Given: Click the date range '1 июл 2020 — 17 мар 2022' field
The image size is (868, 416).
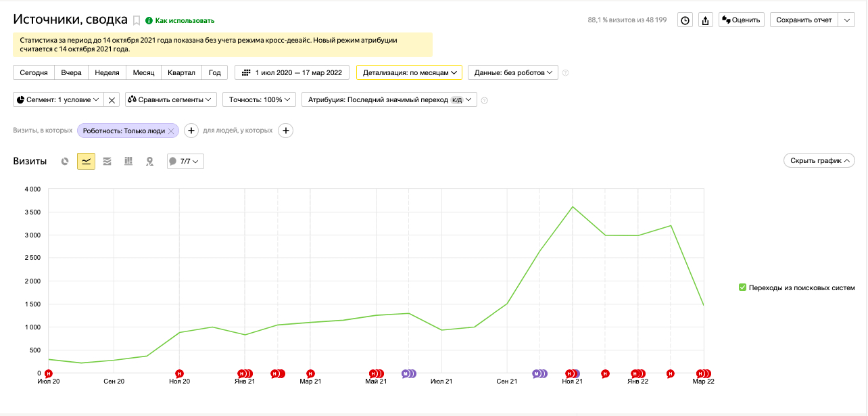Looking at the screenshot, I should point(292,72).
